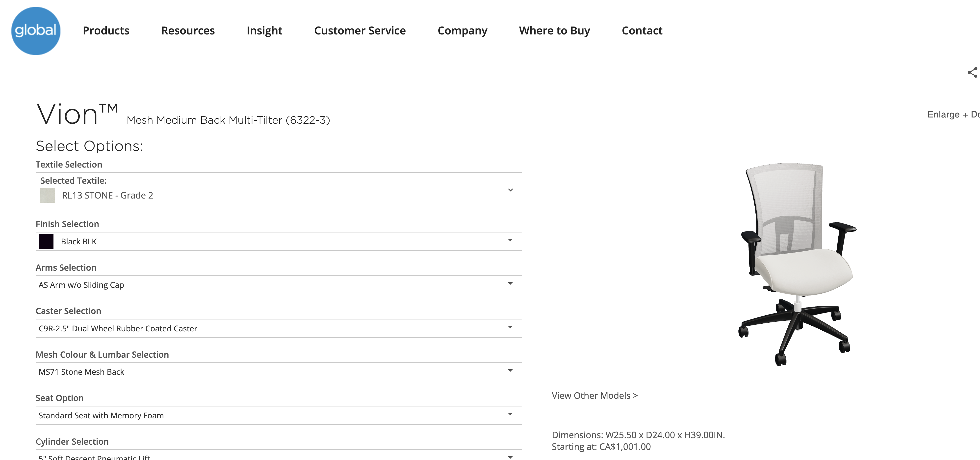Open the Soft Descent Pneumatic Lift dropdown

279,455
